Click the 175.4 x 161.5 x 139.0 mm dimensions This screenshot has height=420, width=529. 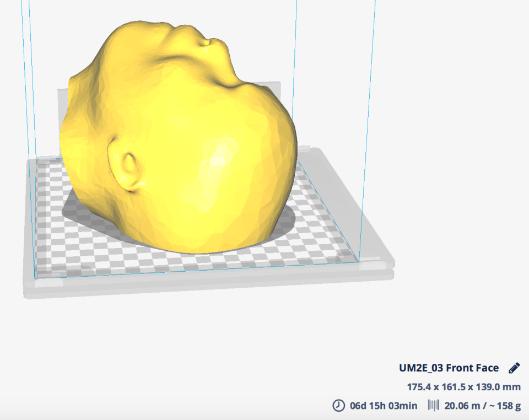pyautogui.click(x=463, y=387)
